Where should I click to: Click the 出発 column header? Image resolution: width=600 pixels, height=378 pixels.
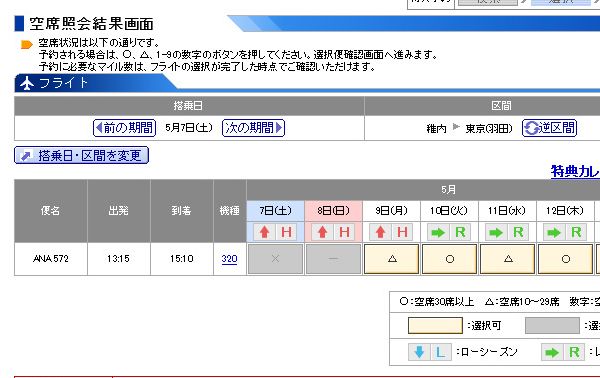pos(119,210)
